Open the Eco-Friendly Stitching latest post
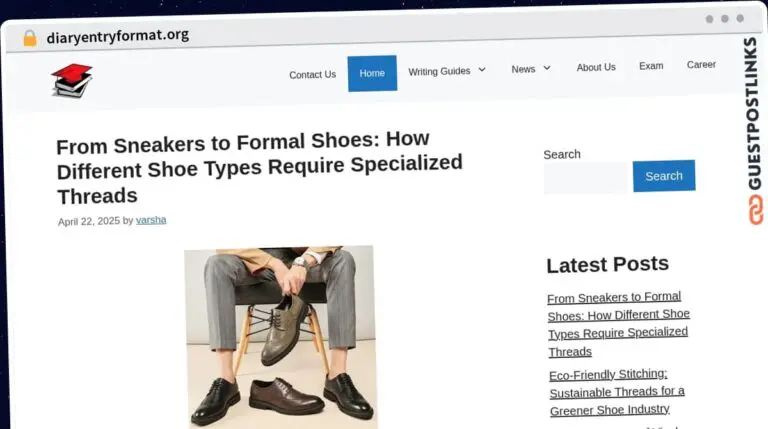The image size is (768, 429). (x=617, y=392)
